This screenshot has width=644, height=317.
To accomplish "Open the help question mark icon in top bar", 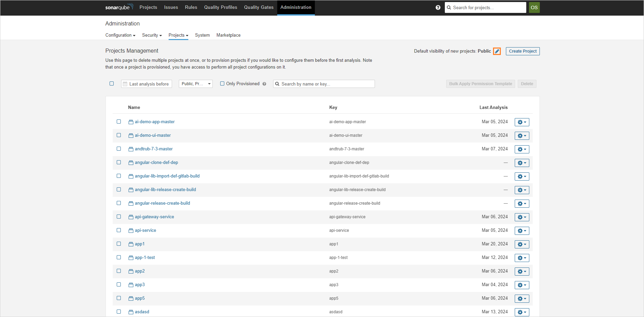I will (438, 7).
